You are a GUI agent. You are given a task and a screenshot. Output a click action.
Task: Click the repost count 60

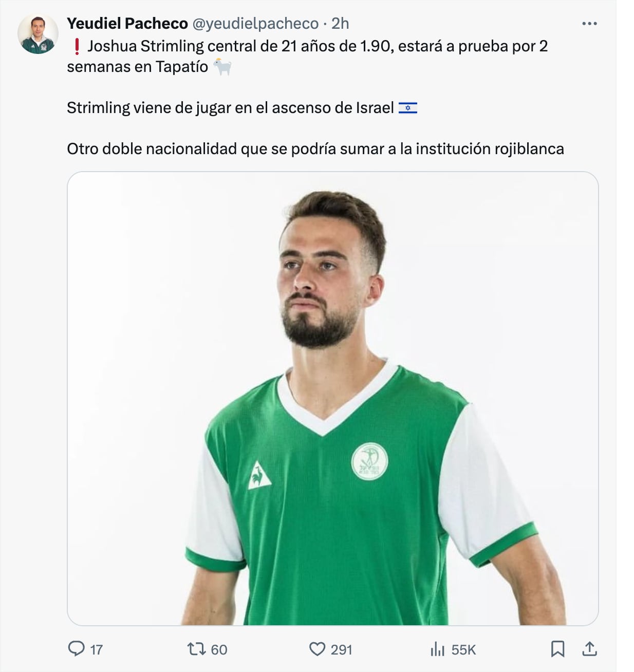pyautogui.click(x=219, y=650)
